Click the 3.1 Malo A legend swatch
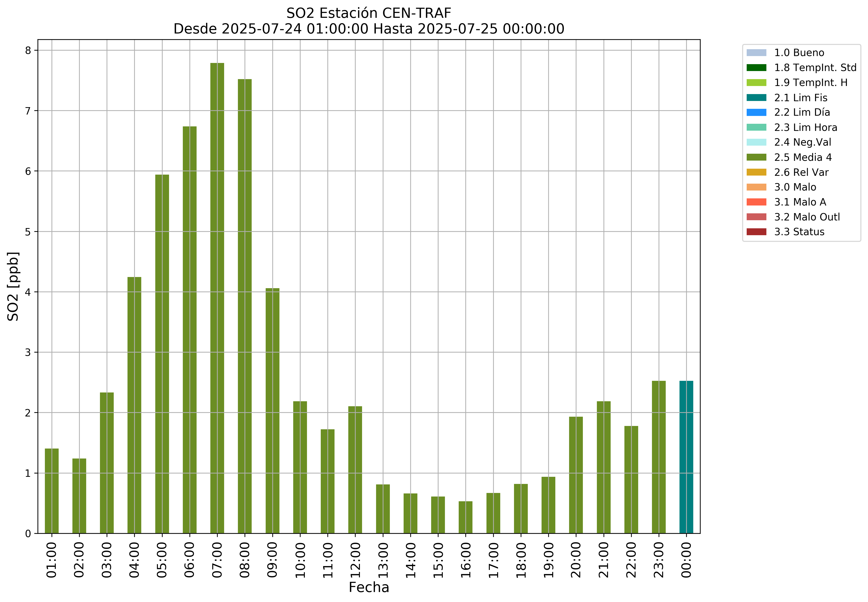Image resolution: width=868 pixels, height=602 pixels. point(756,202)
